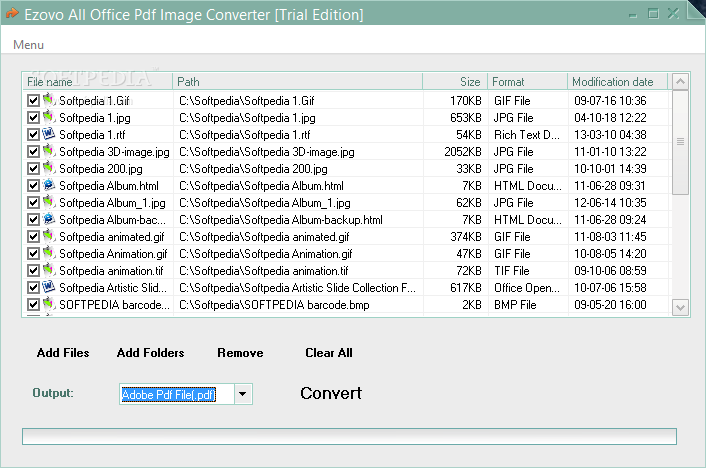Click the list scroll down arrow
The height and width of the screenshot is (468, 706).
[680, 308]
